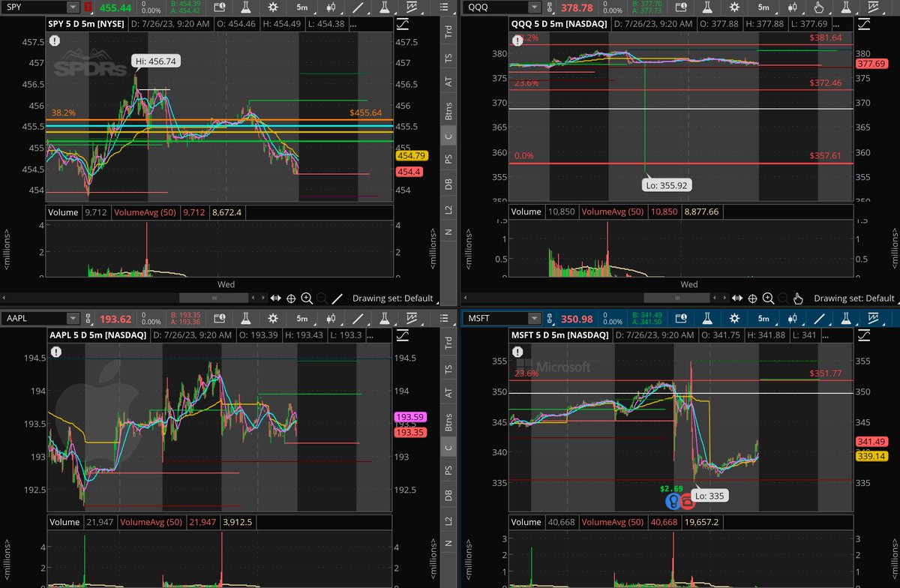Open AAPL chart settings gear
Image resolution: width=900 pixels, height=588 pixels.
(x=273, y=318)
